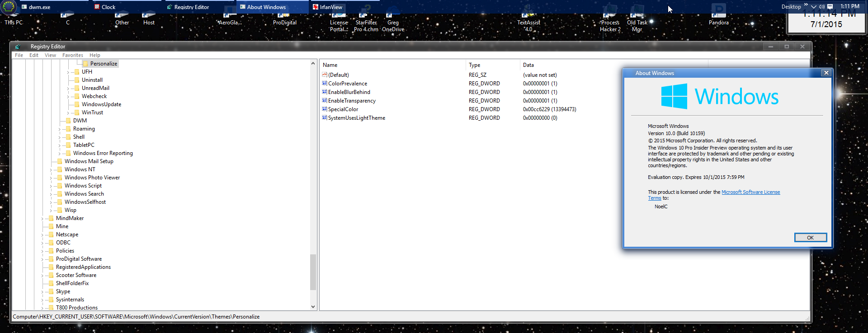This screenshot has width=868, height=333.
Task: Click the Windows Mail Setup folder icon
Action: click(60, 161)
